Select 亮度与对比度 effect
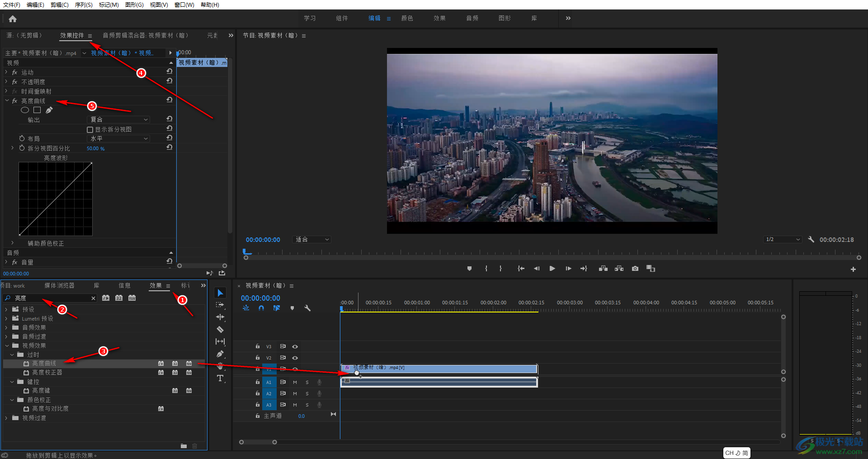The image size is (868, 459). (x=50, y=408)
